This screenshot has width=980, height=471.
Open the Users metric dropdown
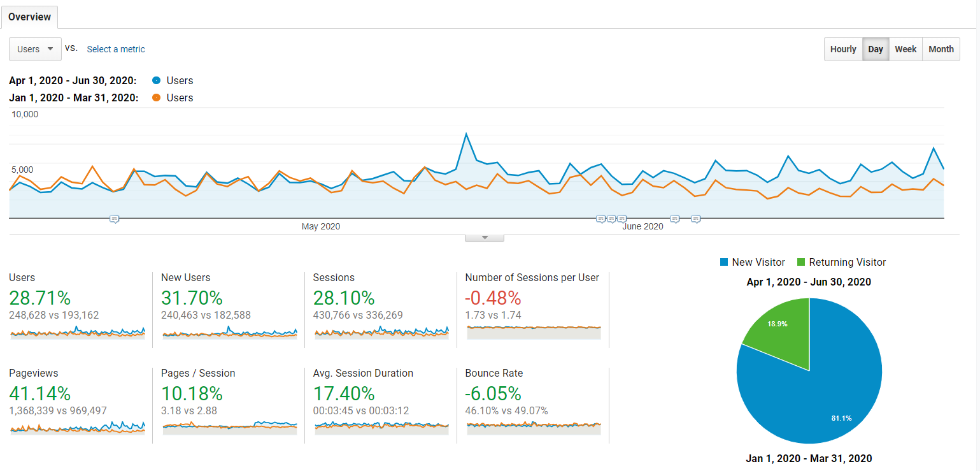click(35, 49)
